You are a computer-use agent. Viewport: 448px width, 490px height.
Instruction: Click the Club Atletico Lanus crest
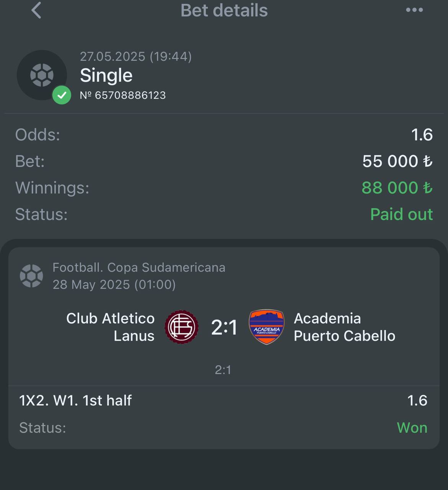point(181,327)
